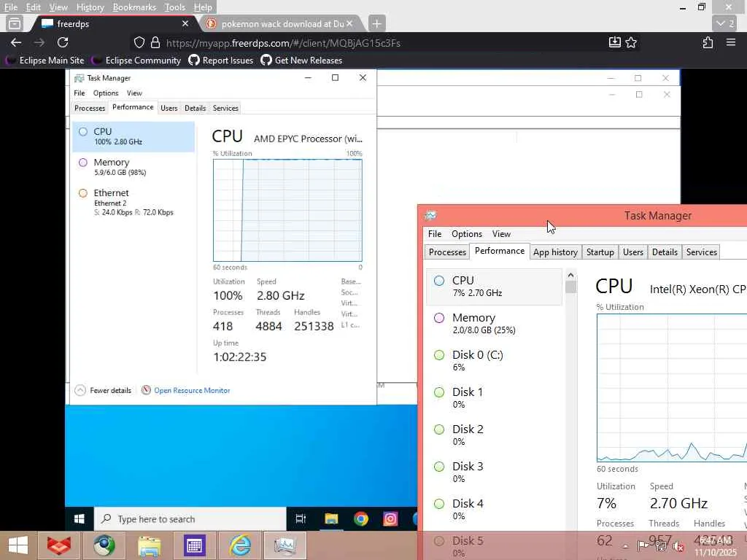
Task: Click Fewer details in remote Task Manager
Action: [x=104, y=391]
